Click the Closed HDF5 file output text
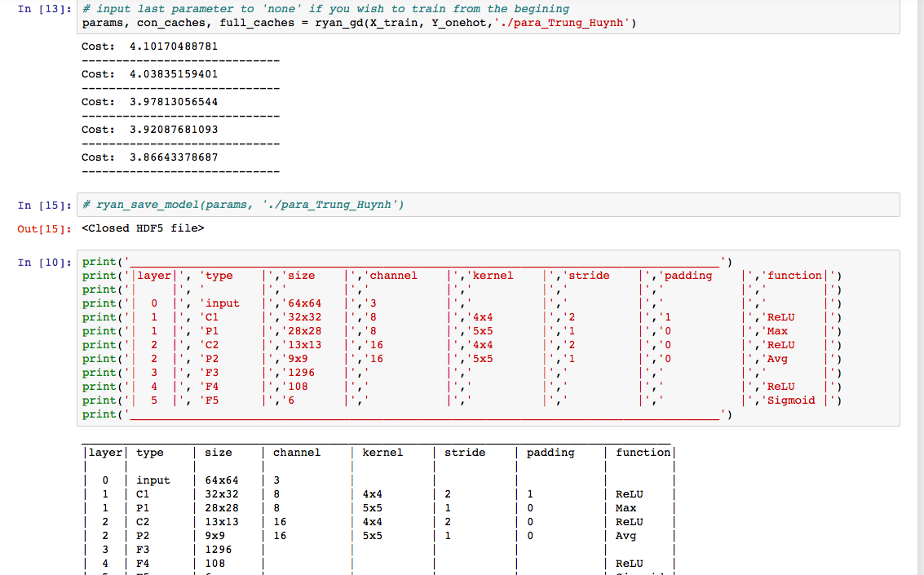The width and height of the screenshot is (924, 575). click(x=143, y=228)
